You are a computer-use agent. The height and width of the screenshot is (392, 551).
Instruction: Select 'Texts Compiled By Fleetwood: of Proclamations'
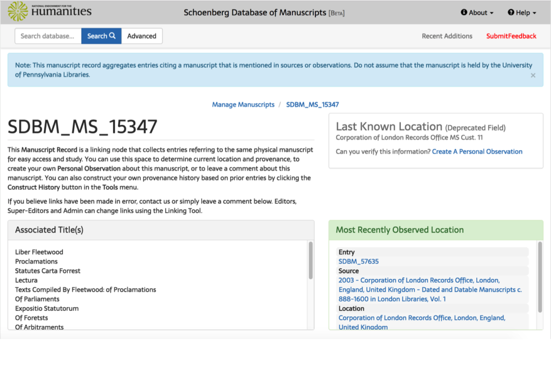pyautogui.click(x=86, y=290)
